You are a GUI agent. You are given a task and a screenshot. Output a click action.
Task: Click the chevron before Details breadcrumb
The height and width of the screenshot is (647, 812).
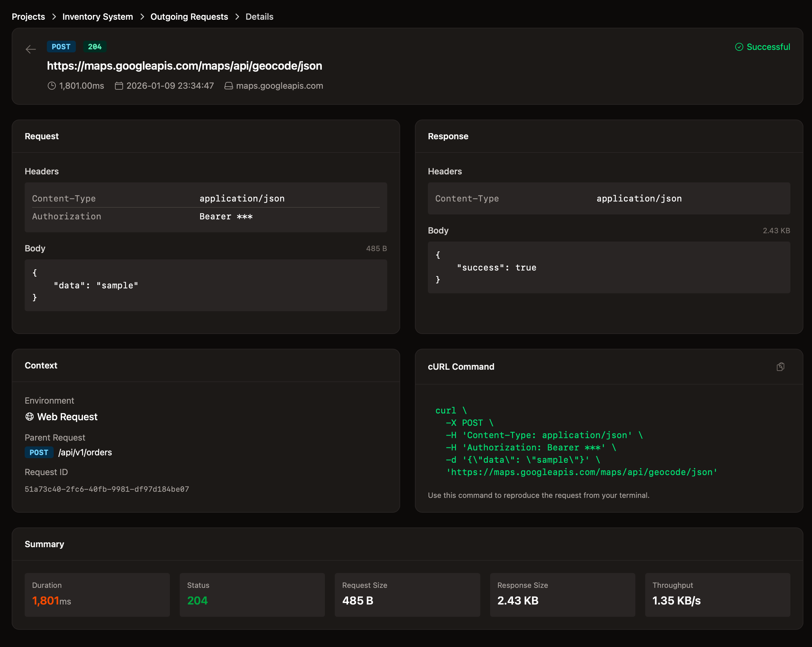pos(237,17)
